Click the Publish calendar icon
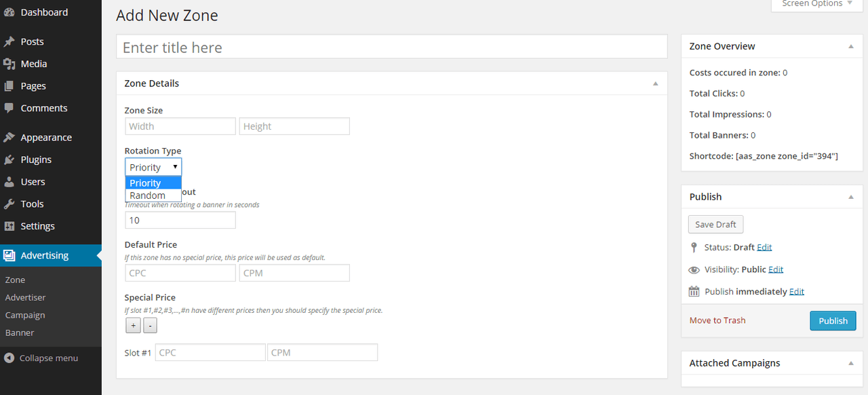 694,291
